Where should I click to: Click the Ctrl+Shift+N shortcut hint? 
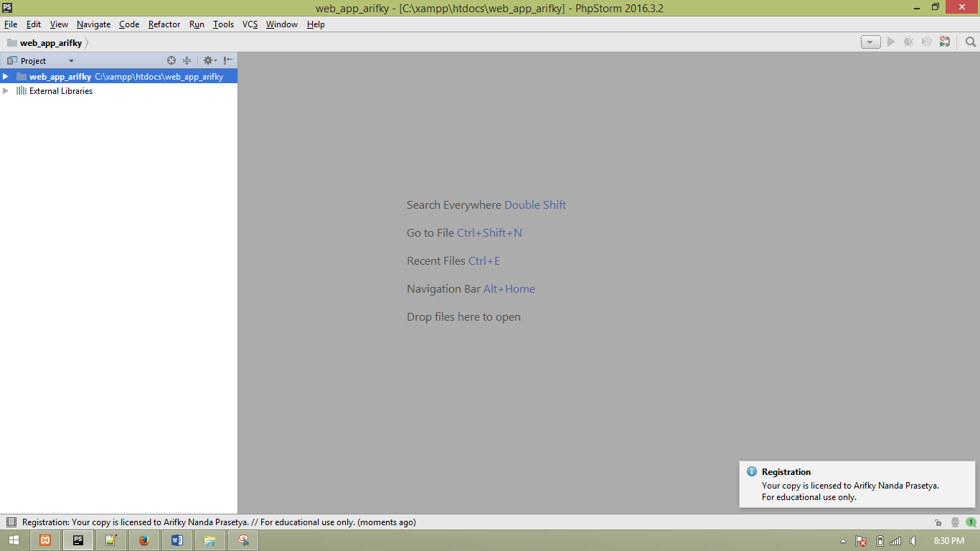coord(489,233)
